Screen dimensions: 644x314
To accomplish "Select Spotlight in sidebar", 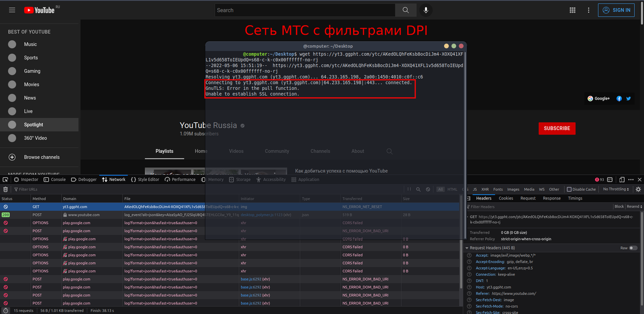I will point(39,125).
